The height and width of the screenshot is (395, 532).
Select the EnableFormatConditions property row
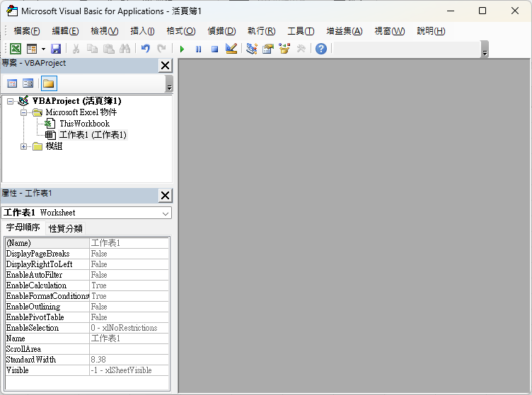click(87, 296)
